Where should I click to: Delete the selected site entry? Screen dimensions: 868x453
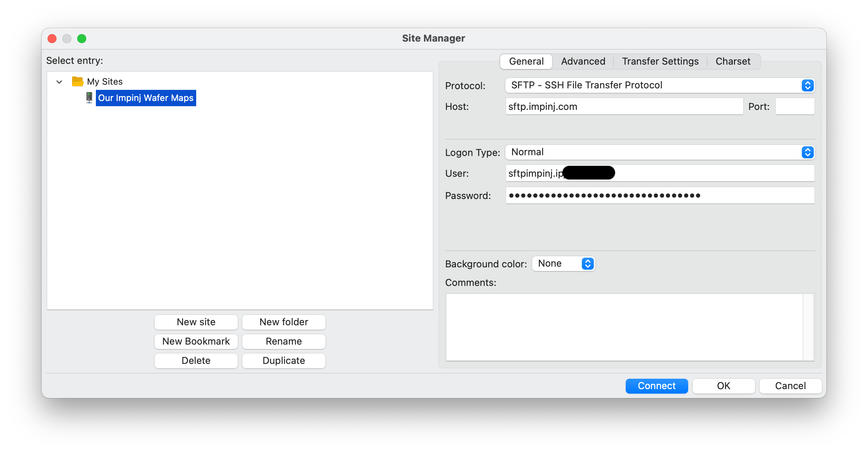[x=196, y=361]
